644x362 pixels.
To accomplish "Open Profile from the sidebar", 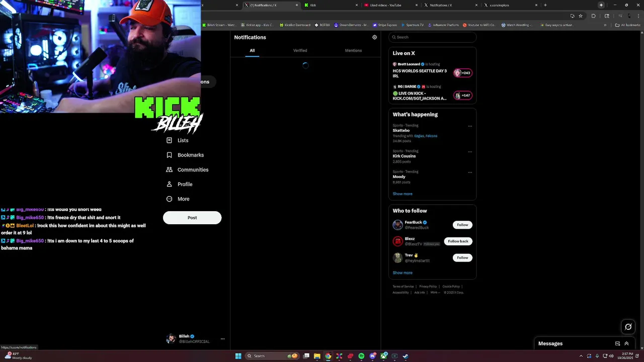I will (180, 184).
